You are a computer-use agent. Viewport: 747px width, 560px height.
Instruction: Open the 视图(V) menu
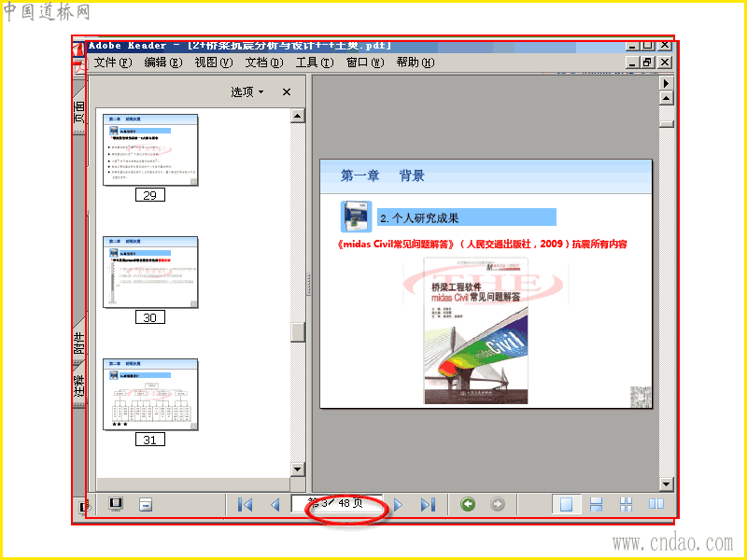(214, 63)
